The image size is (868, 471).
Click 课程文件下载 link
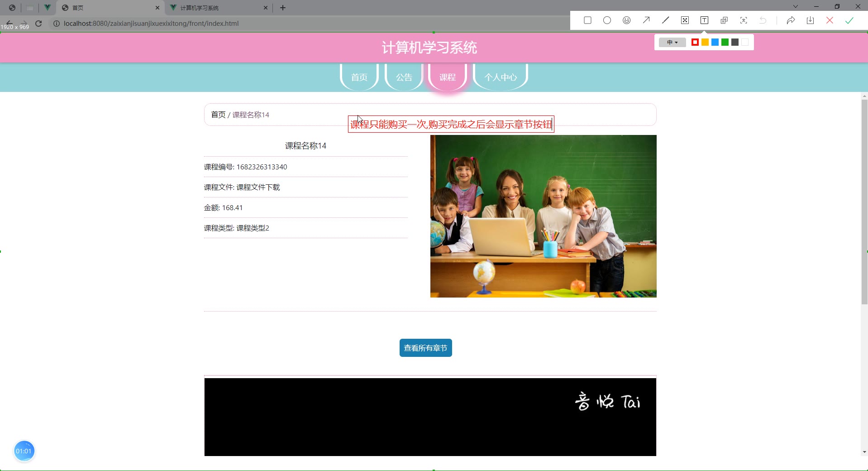(x=258, y=187)
